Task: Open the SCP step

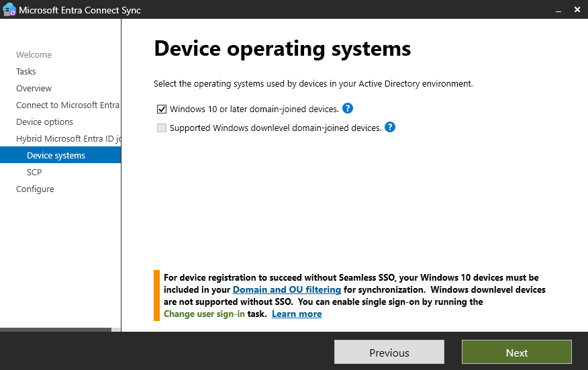Action: click(x=34, y=172)
